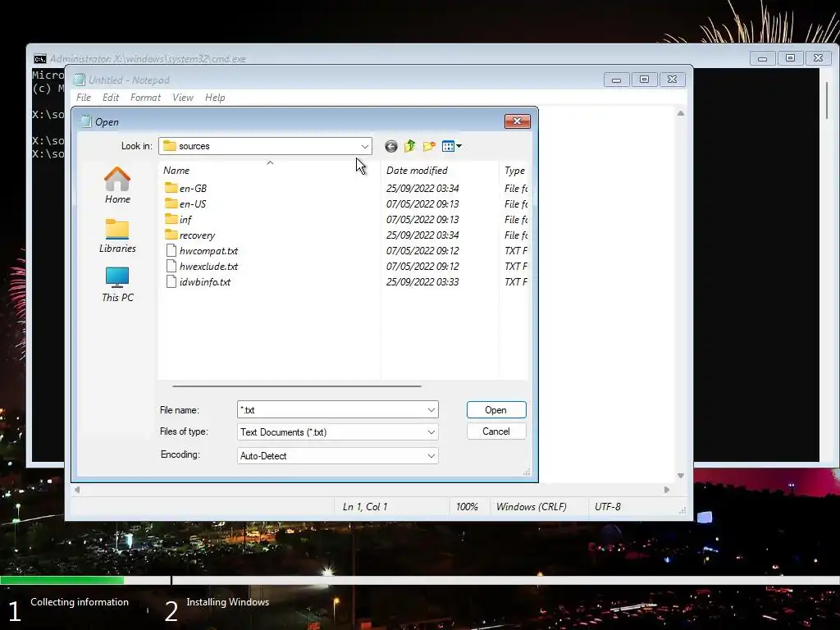Open the View Menu icon in dialog toolbar
The height and width of the screenshot is (630, 840).
(452, 146)
